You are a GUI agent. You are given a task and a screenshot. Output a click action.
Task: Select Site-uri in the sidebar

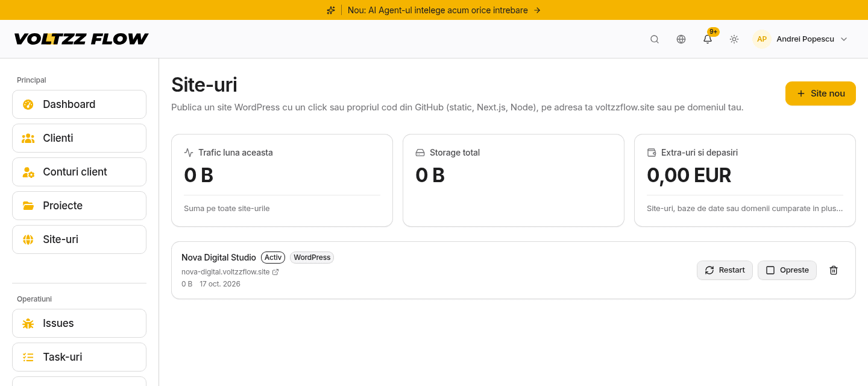pos(79,239)
